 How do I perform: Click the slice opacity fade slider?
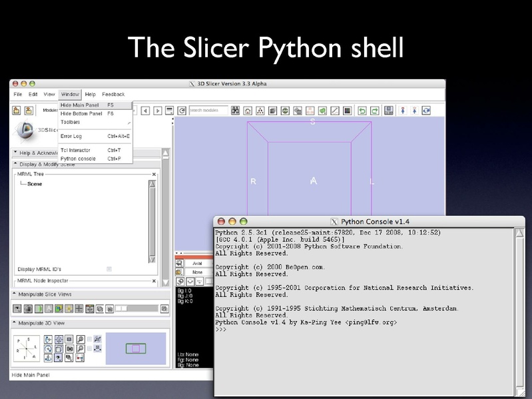(136, 308)
